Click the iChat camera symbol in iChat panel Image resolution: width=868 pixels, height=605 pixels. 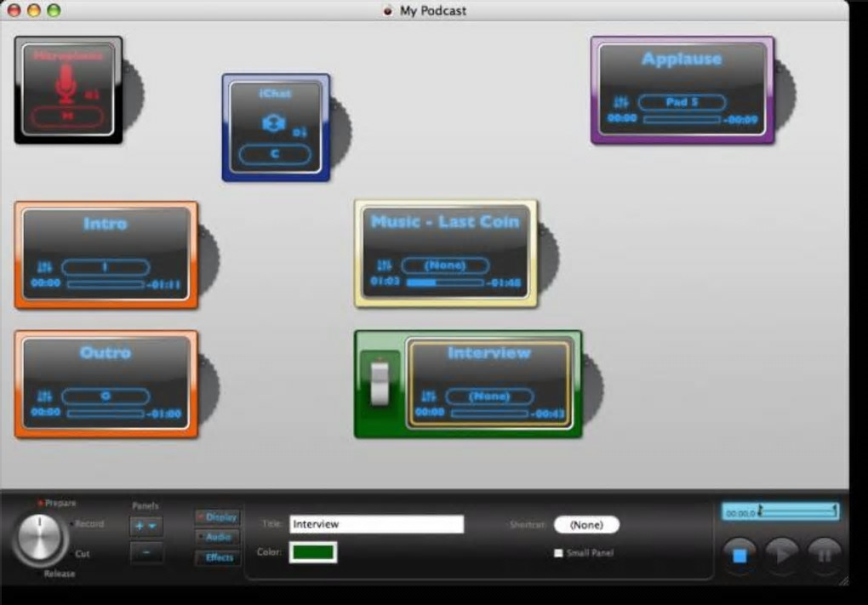(274, 123)
